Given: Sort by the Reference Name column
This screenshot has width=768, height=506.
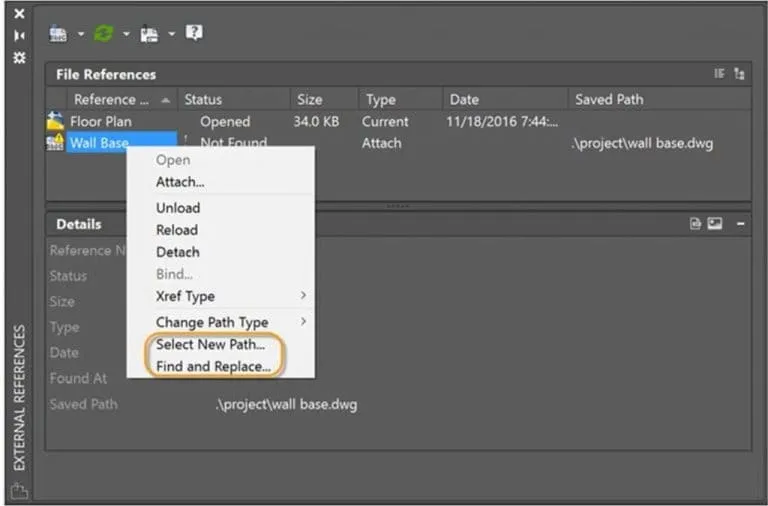Looking at the screenshot, I should 122,99.
